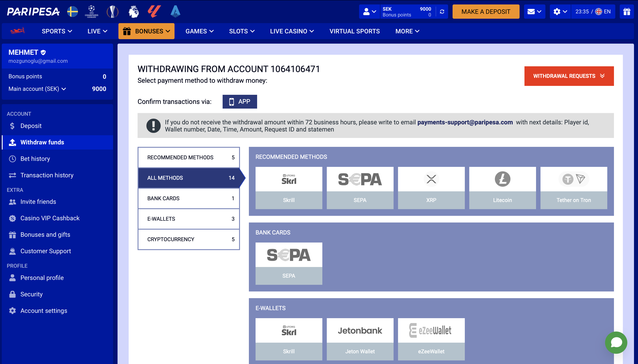The width and height of the screenshot is (638, 364).
Task: Open Bet history in sidebar
Action: click(x=57, y=159)
